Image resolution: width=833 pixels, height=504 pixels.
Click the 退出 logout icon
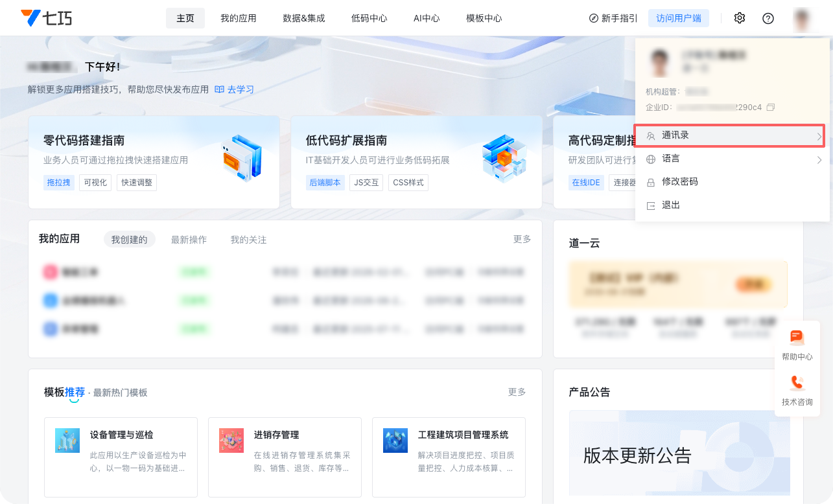click(x=651, y=206)
